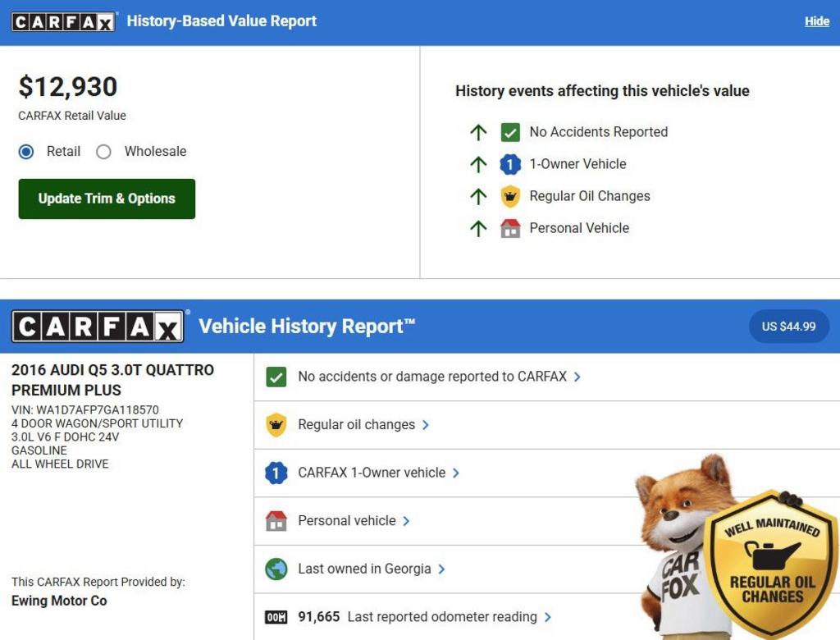Select the Wholesale radio button
Viewport: 840px width, 640px height.
(103, 152)
